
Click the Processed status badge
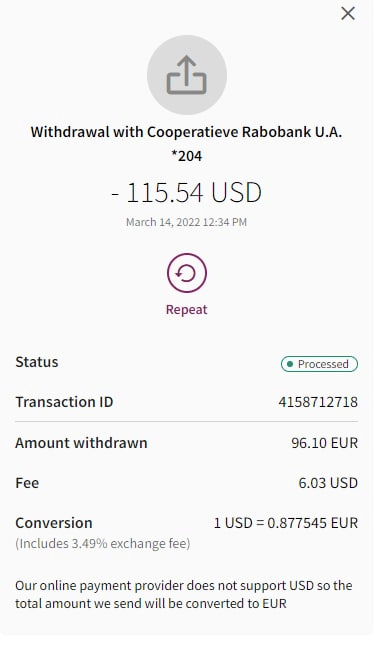319,364
